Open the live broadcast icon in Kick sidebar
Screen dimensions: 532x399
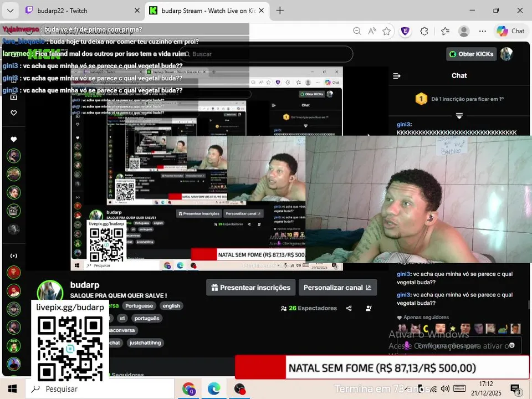click(x=13, y=255)
